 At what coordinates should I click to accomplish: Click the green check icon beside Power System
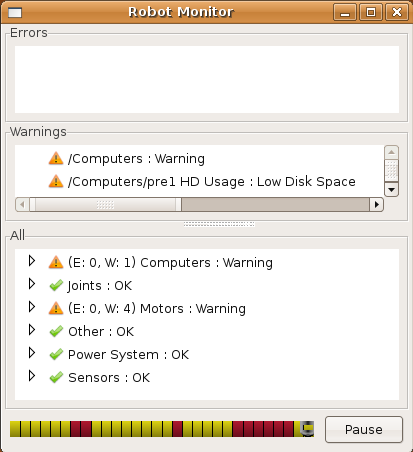click(x=56, y=355)
